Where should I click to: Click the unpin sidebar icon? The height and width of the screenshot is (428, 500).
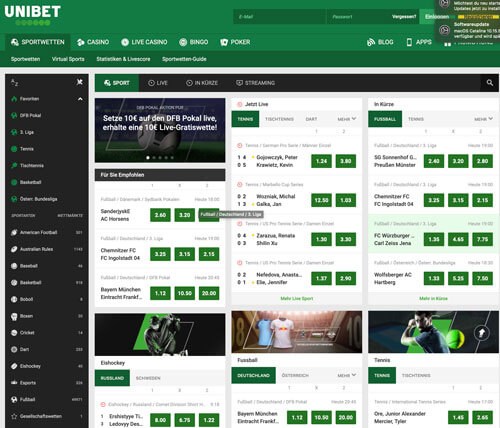point(79,82)
